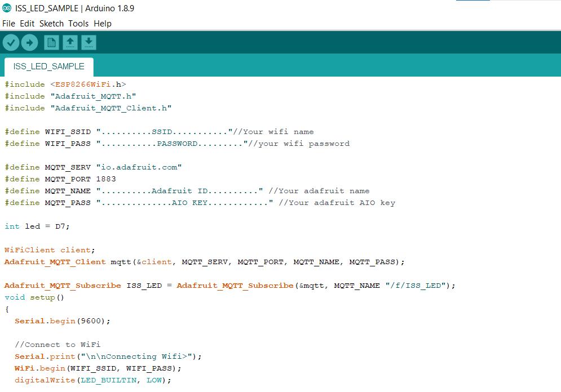This screenshot has width=561, height=392.
Task: Click the "//Connect to WiFi" comment
Action: [58, 345]
